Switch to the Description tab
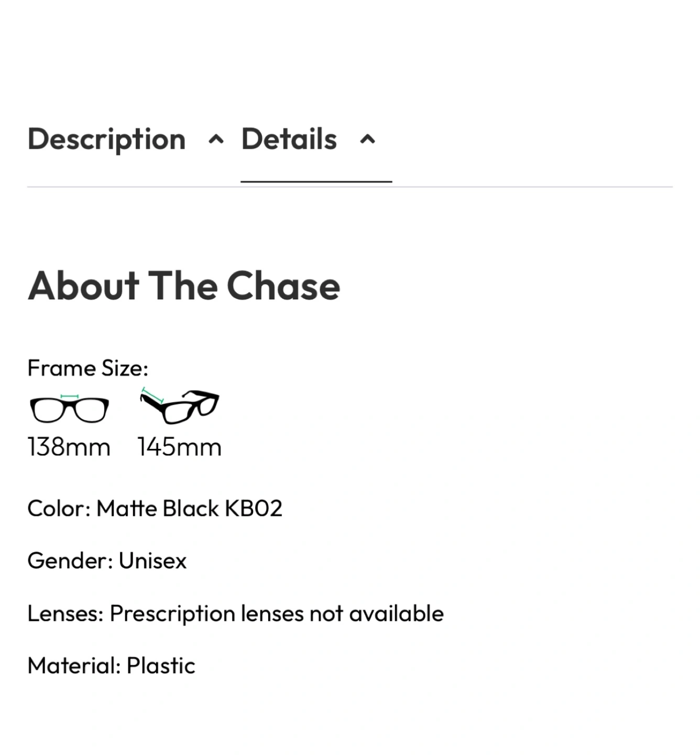Viewport: 700px width, 755px height. click(x=106, y=139)
